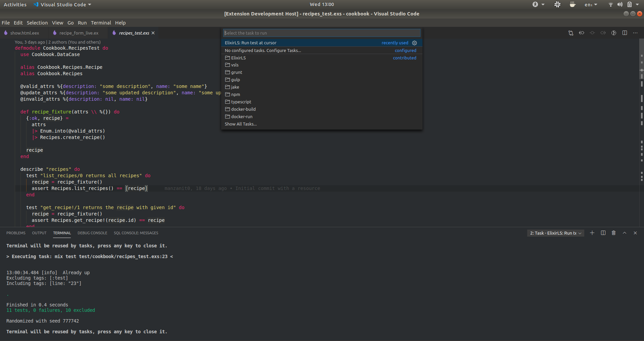Viewport: 644px width, 341px height.
Task: Open the en keyboard layout dropdown
Action: [x=591, y=4]
